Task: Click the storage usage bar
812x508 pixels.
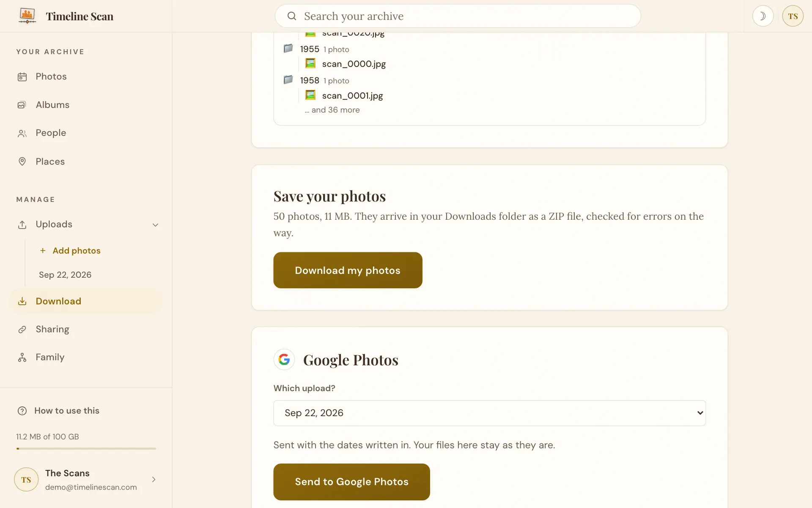Action: pyautogui.click(x=86, y=448)
